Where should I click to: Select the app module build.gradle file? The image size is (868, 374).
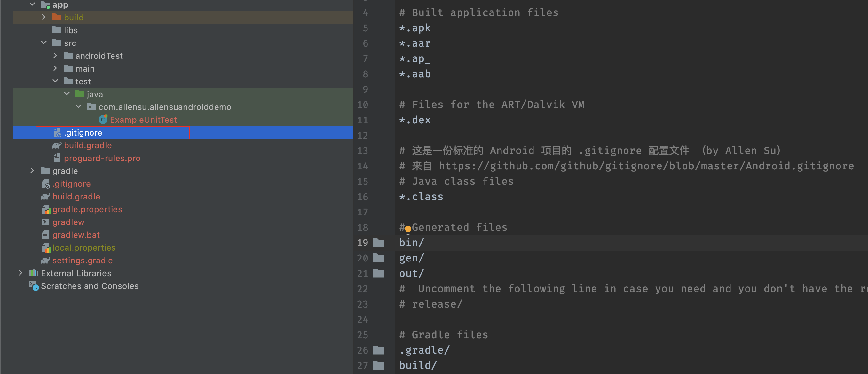point(88,145)
